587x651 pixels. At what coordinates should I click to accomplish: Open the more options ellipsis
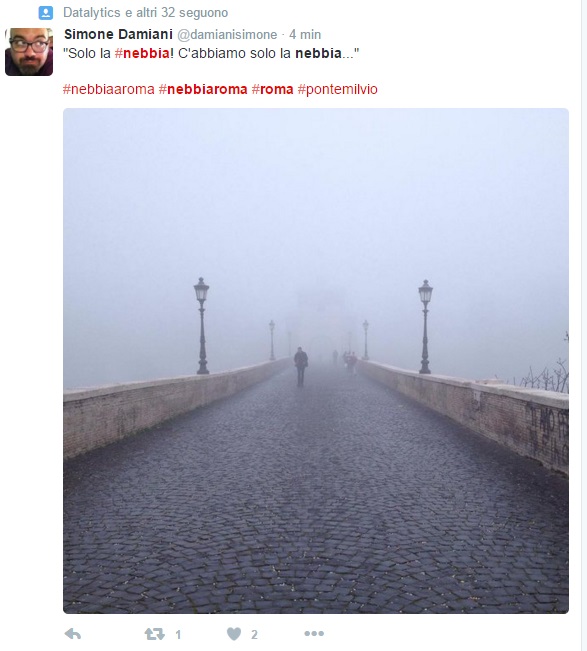(x=314, y=633)
